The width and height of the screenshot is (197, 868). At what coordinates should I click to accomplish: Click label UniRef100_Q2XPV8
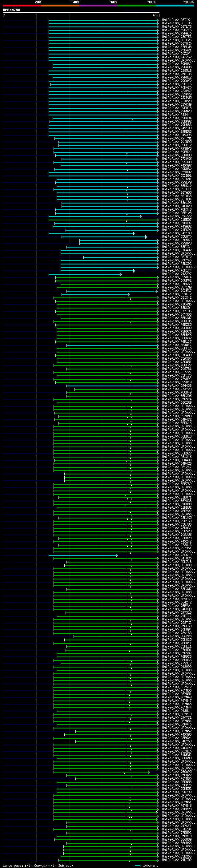click(176, 101)
